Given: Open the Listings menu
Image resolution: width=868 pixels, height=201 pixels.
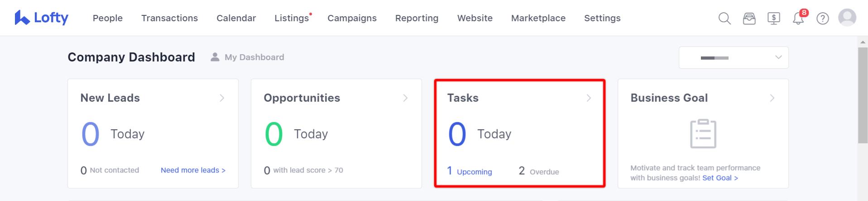Looking at the screenshot, I should point(292,18).
